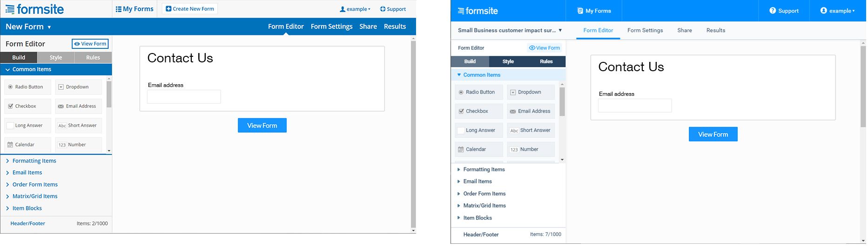Switch to Build tab in old-style sidebar

[19, 57]
